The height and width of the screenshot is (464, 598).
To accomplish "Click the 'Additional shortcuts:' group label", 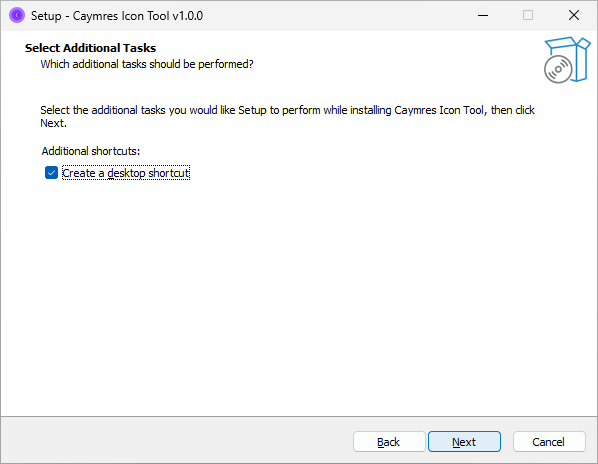I will 91,151.
